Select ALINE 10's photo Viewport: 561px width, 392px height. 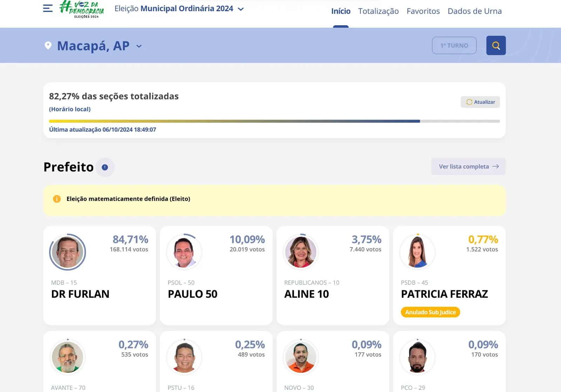tap(301, 252)
